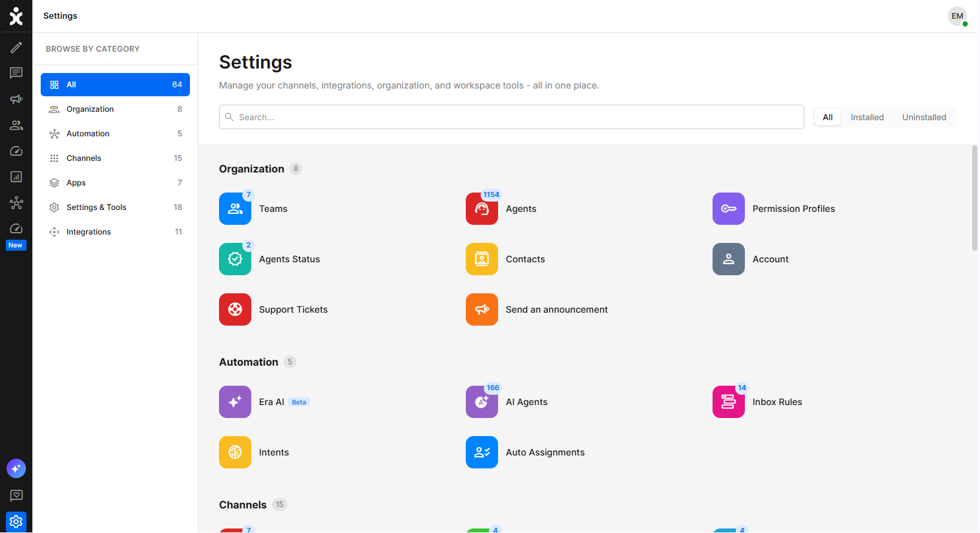Switch to the Installed filter tab
The image size is (980, 533).
[867, 117]
